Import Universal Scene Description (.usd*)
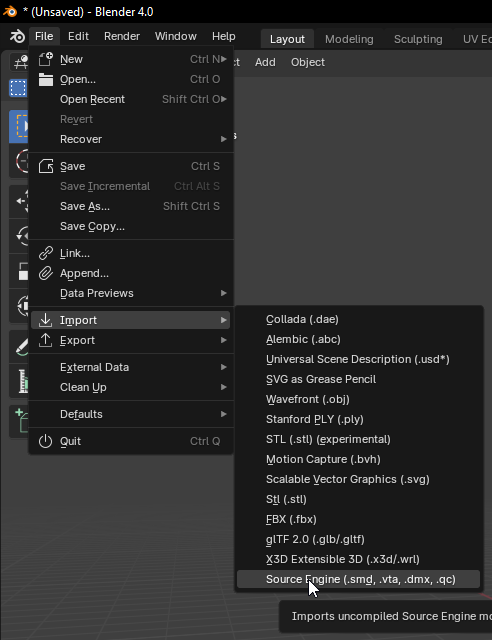 click(358, 359)
